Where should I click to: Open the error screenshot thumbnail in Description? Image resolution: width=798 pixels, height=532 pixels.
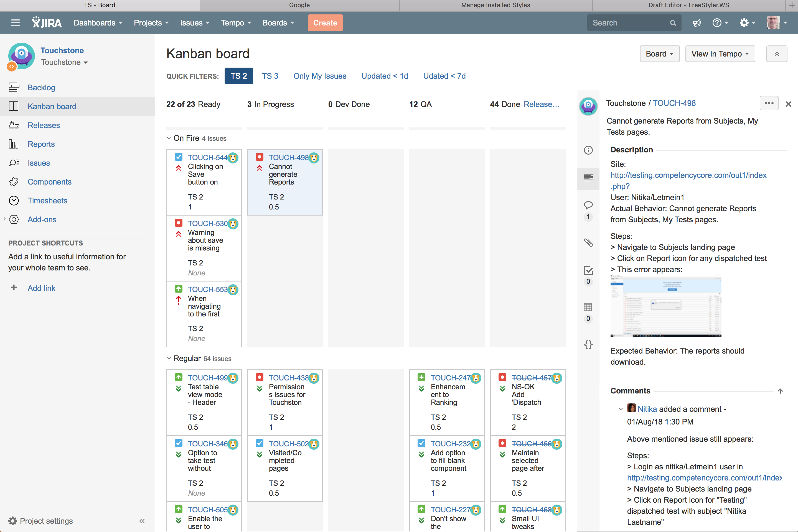click(x=666, y=306)
